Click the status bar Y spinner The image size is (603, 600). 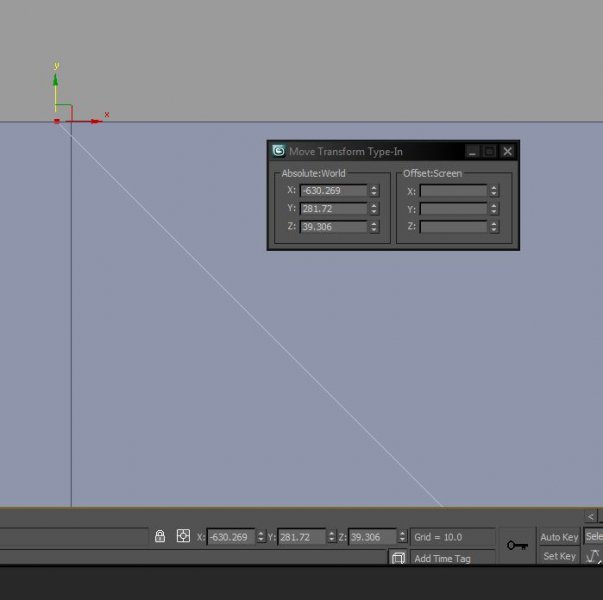coord(331,537)
